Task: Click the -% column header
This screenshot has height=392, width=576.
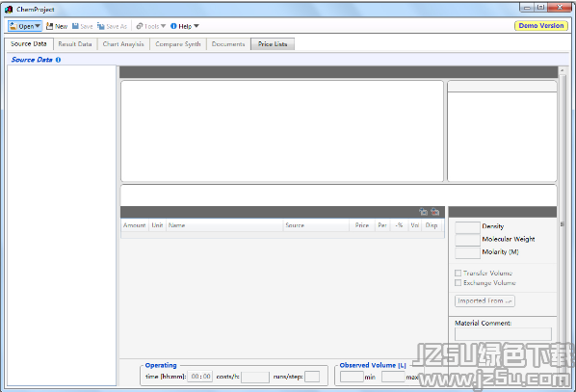Action: click(x=399, y=225)
